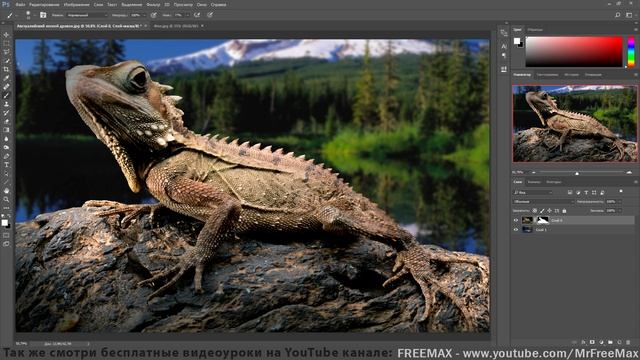Screen dimensions: 640x360
Task: Open the layer filter kind dropdown
Action: point(533,192)
